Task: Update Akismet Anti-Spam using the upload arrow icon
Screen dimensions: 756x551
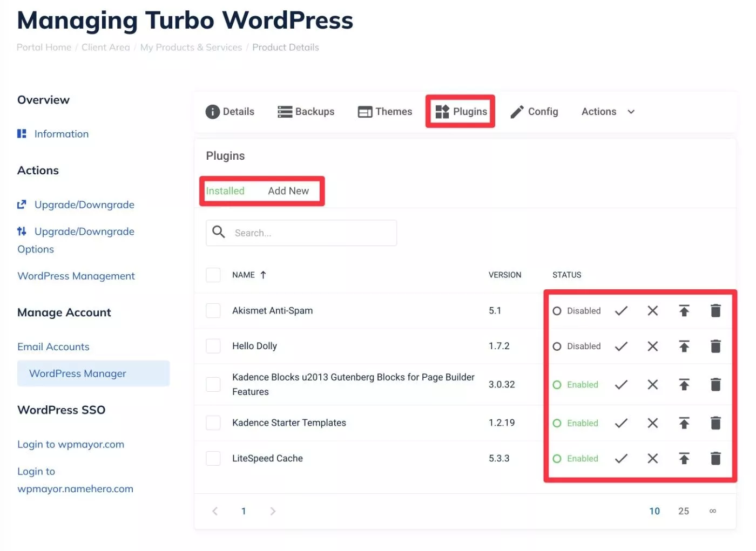Action: pyautogui.click(x=684, y=311)
